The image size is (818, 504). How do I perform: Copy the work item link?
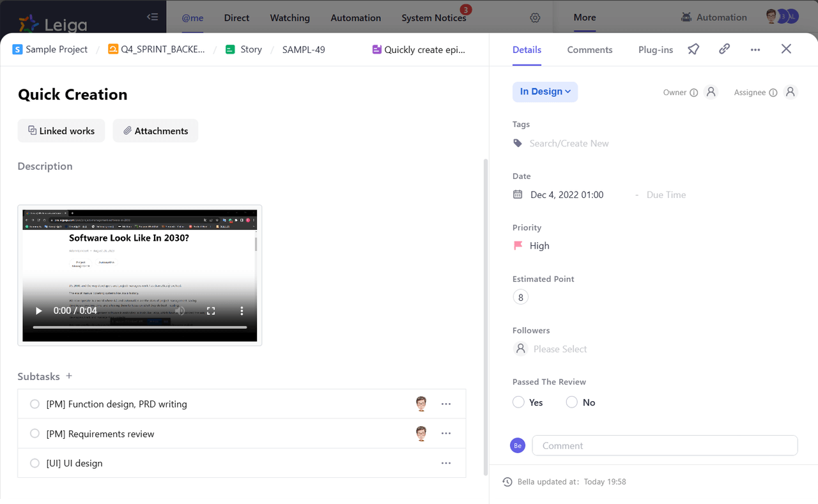pos(724,49)
